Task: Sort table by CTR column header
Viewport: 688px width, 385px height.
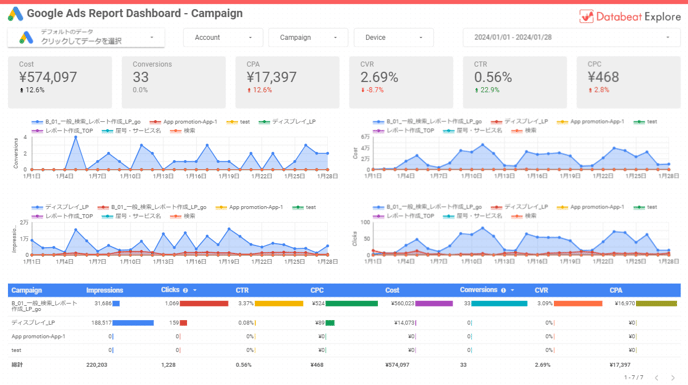Action: [242, 290]
